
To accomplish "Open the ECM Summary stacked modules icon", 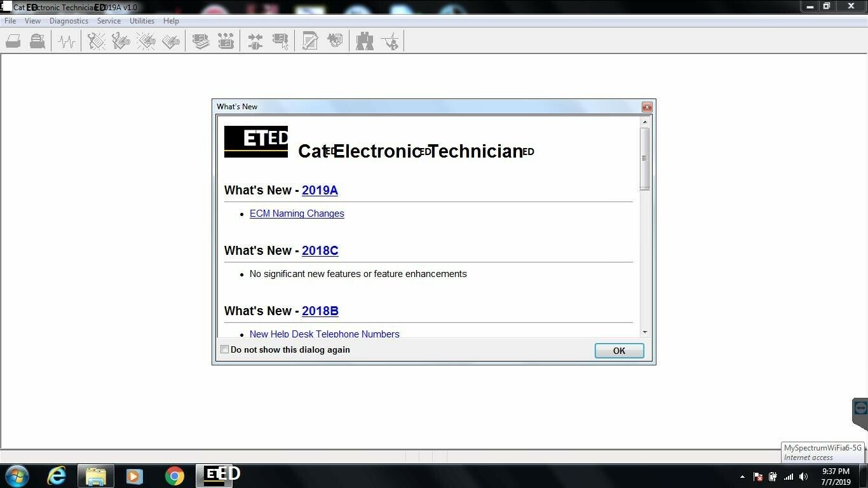I will pyautogui.click(x=201, y=42).
